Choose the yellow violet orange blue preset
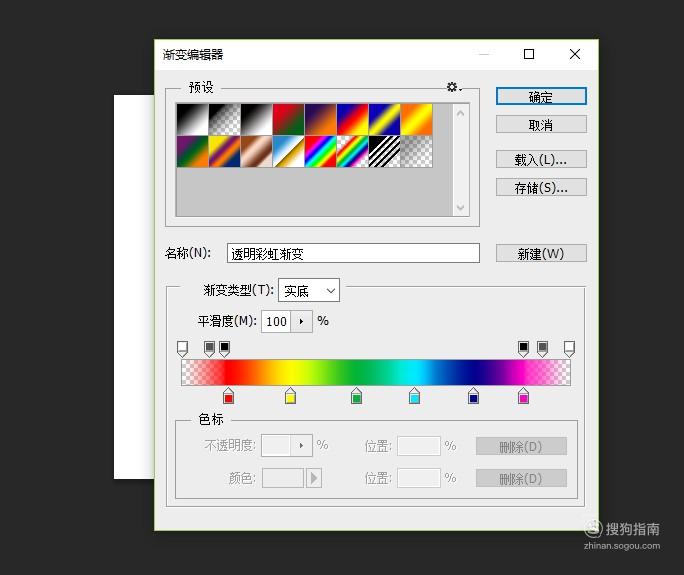The height and width of the screenshot is (575, 684). click(225, 151)
